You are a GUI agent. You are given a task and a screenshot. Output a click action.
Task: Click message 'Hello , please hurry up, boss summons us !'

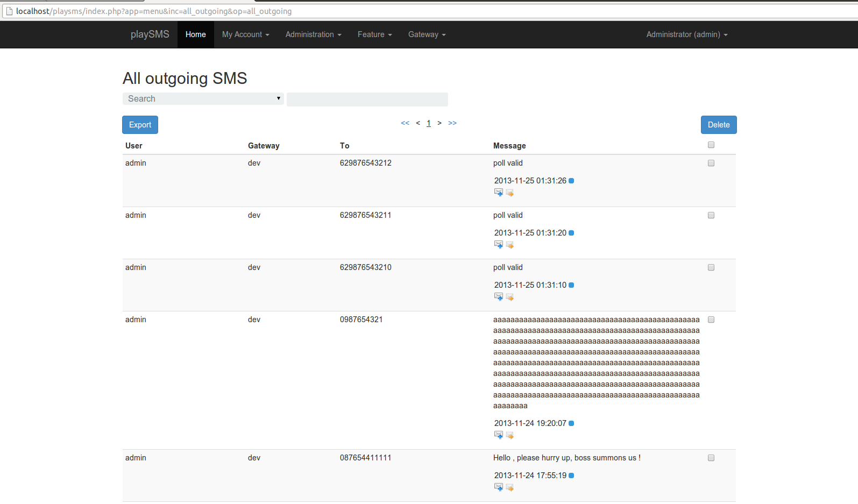point(567,458)
